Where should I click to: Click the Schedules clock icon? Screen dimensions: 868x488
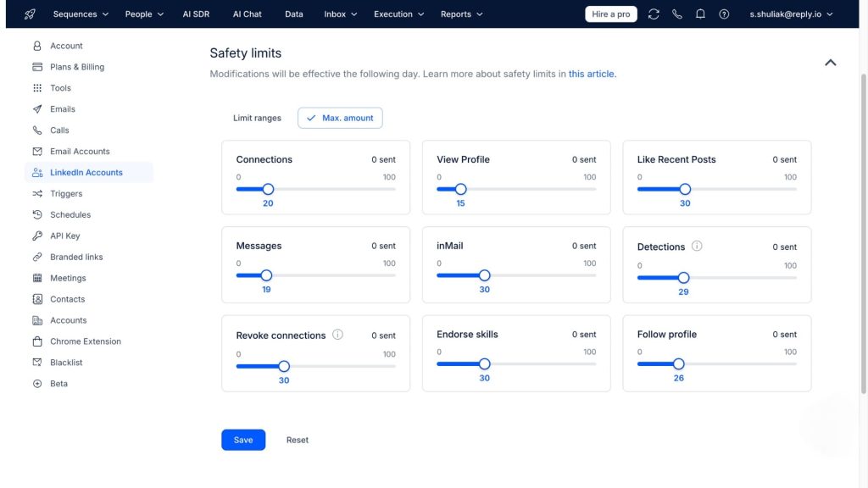[x=37, y=214]
